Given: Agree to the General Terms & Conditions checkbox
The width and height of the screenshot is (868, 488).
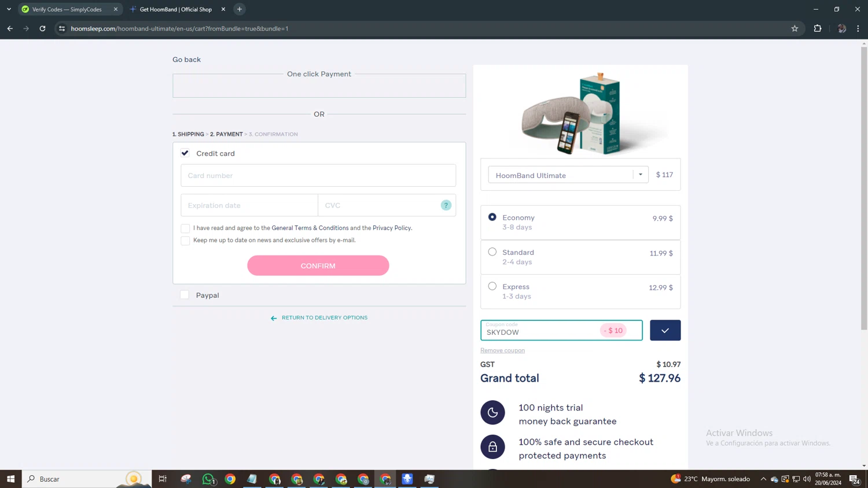Looking at the screenshot, I should click(x=185, y=228).
